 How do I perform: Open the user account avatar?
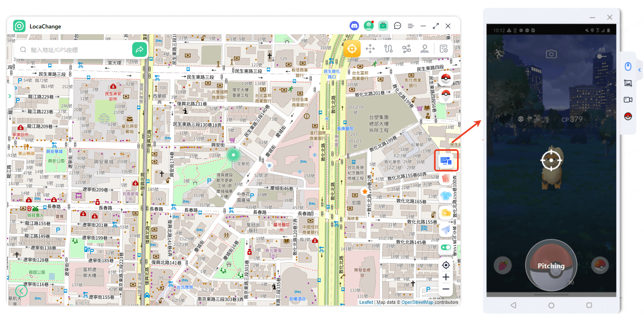[x=369, y=26]
